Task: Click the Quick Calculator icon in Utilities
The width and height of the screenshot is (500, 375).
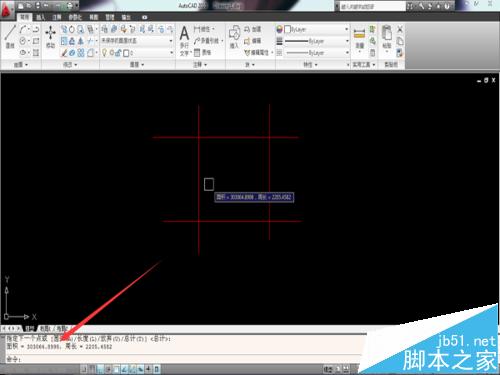Action: pos(373,53)
